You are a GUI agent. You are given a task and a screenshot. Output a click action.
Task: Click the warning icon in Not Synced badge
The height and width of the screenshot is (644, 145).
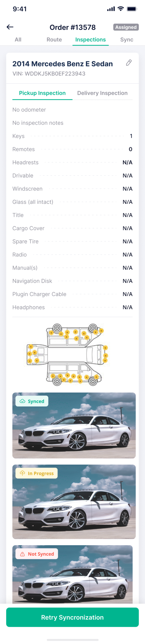[22, 554]
